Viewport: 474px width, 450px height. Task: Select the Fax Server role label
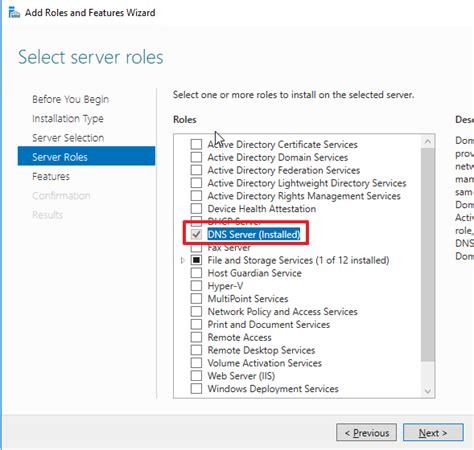pyautogui.click(x=229, y=248)
